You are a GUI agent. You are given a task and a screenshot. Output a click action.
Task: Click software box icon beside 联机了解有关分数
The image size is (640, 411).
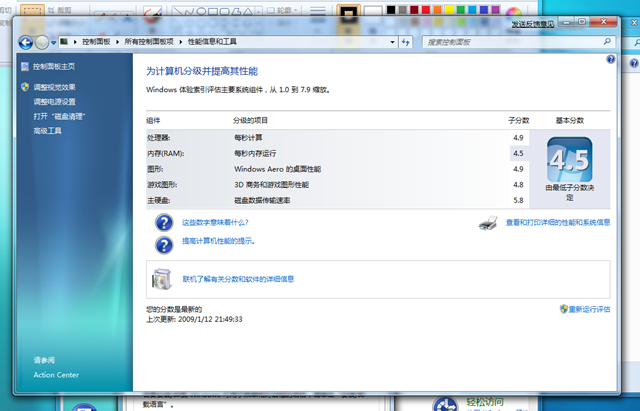161,279
